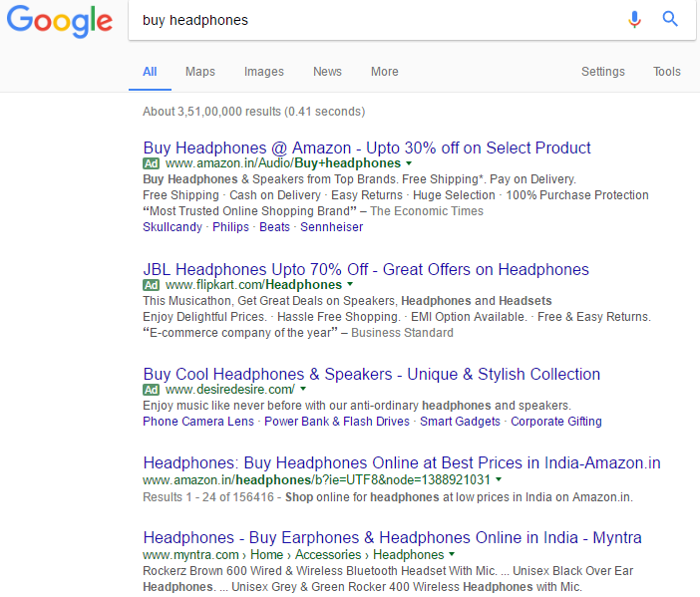Image resolution: width=700 pixels, height=597 pixels.
Task: Click www.desiredesire.com/ URL text
Action: [230, 390]
